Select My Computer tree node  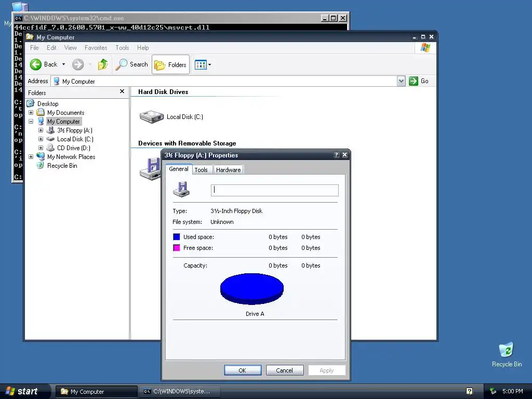click(x=63, y=122)
